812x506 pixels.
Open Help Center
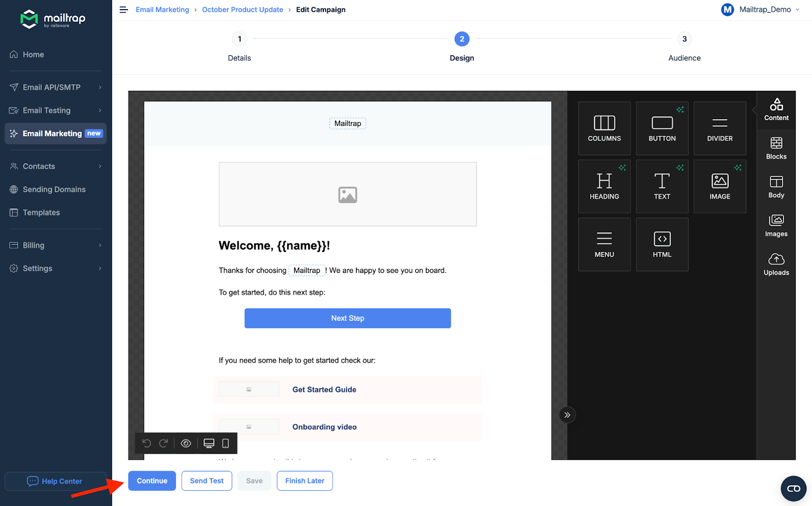tap(55, 481)
